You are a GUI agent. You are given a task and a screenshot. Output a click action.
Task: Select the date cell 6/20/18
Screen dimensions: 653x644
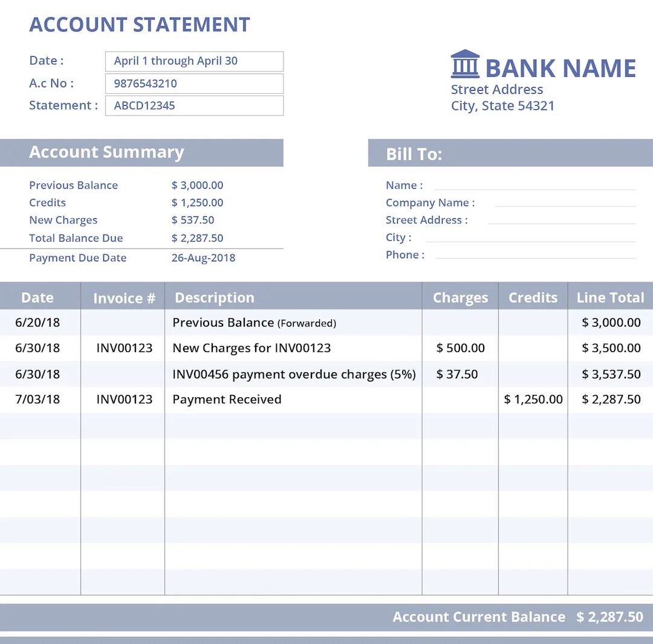[x=37, y=322]
